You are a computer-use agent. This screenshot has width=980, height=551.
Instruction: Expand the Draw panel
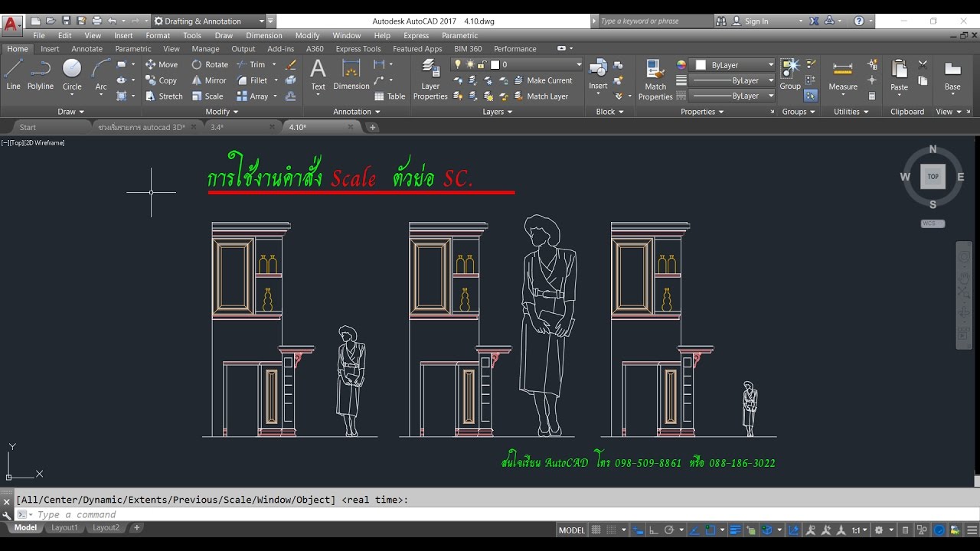72,112
